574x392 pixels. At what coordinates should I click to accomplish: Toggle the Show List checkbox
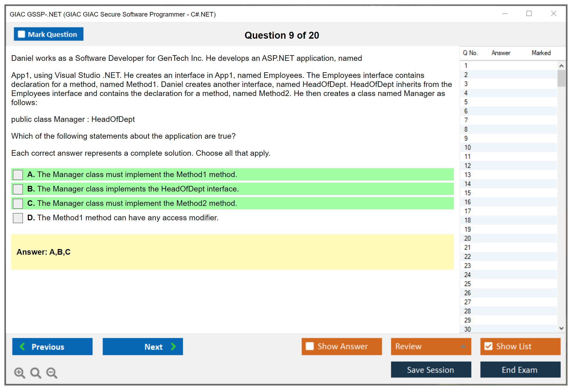click(488, 346)
